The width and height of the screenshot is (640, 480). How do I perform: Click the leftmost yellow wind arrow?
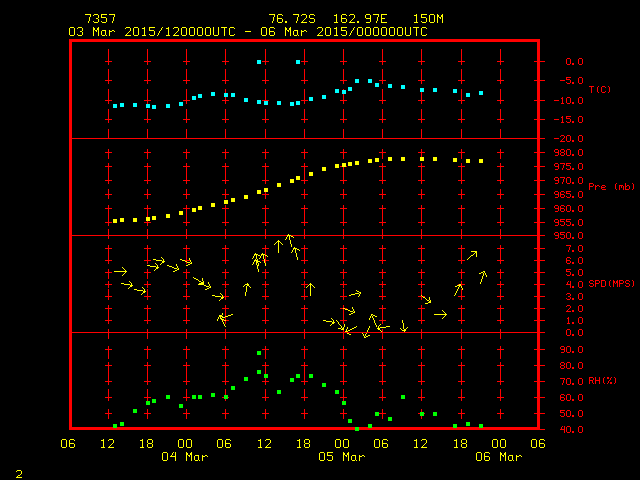[x=120, y=271]
